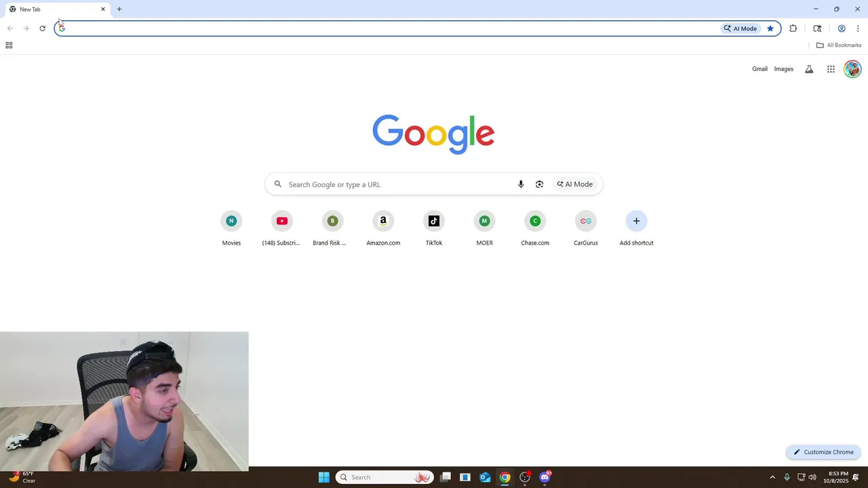This screenshot has width=868, height=488.
Task: Open the notifications bell icon
Action: [x=856, y=477]
